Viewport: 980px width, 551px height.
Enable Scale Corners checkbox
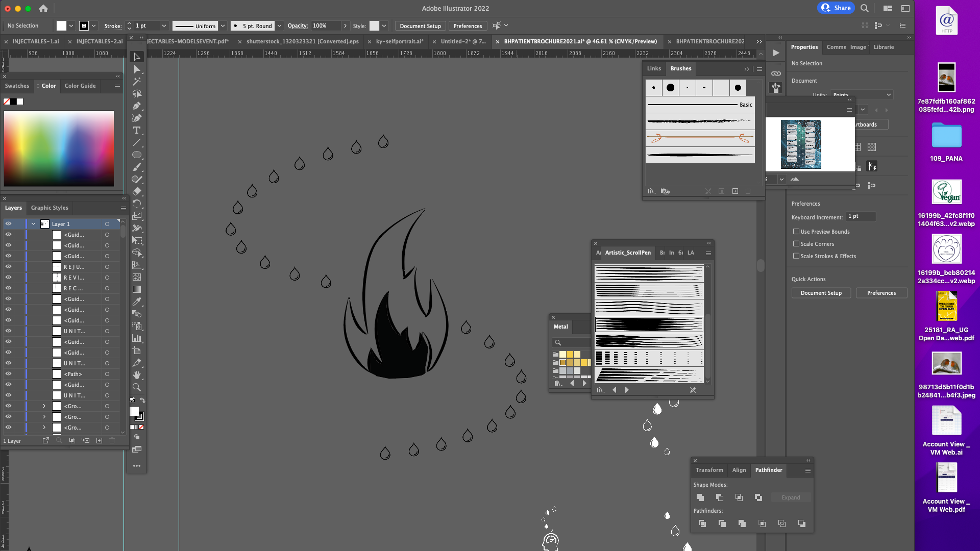coord(796,244)
